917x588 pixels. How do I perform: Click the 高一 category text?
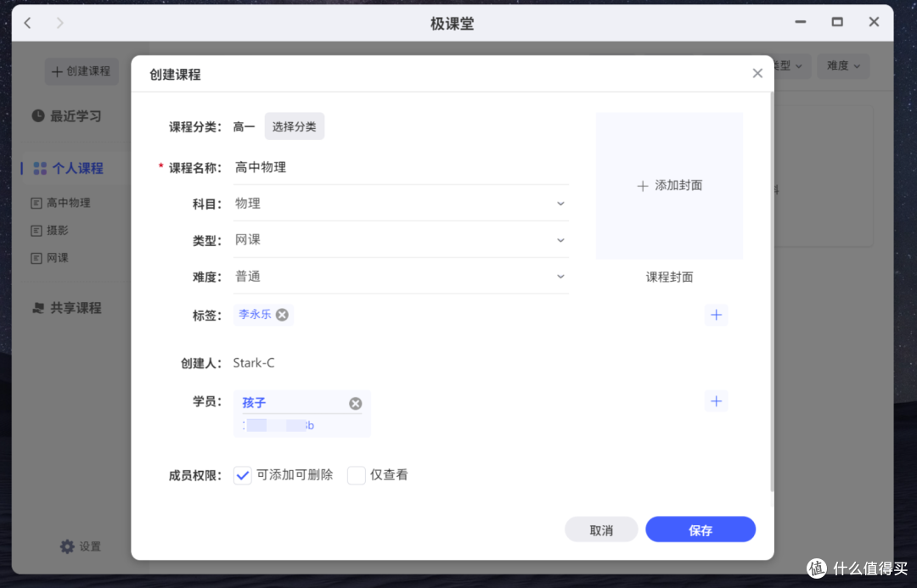coord(244,126)
